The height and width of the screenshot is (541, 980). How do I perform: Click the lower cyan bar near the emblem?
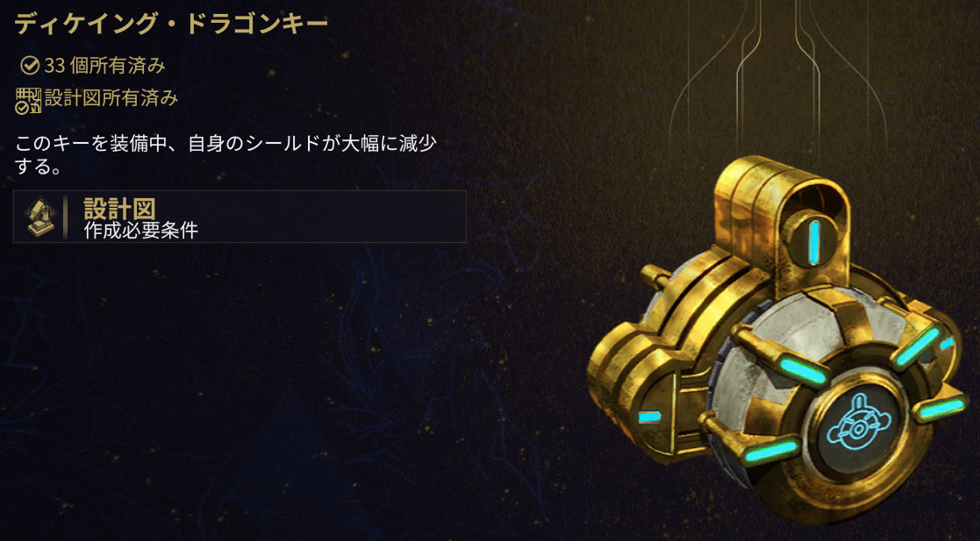point(771,452)
